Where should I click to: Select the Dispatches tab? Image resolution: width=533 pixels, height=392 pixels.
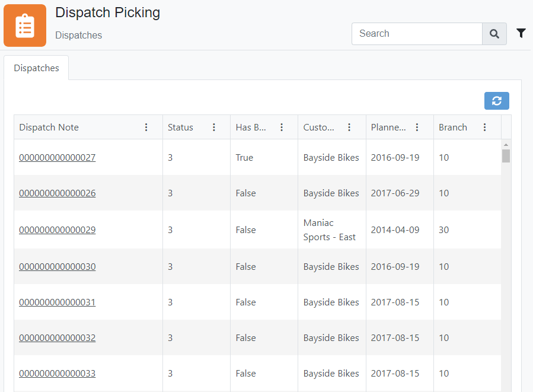[x=37, y=68]
